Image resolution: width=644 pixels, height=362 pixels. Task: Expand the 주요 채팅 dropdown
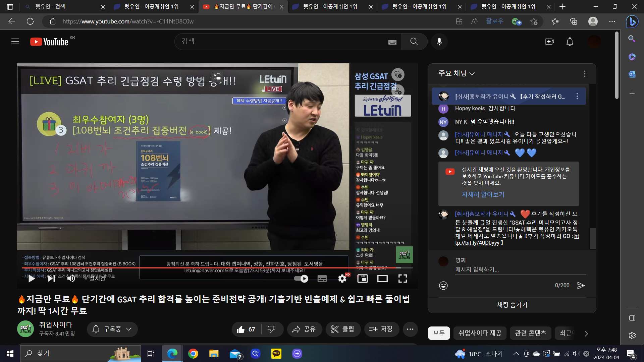click(457, 73)
